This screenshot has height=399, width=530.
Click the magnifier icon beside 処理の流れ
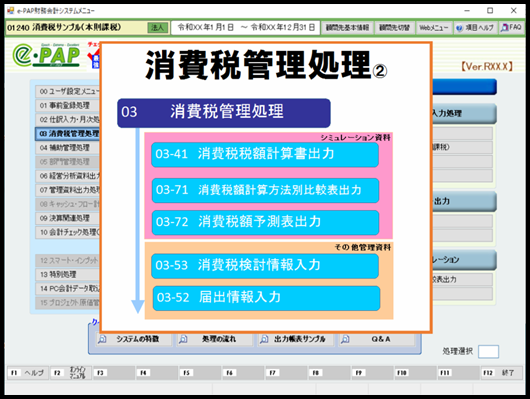point(183,339)
